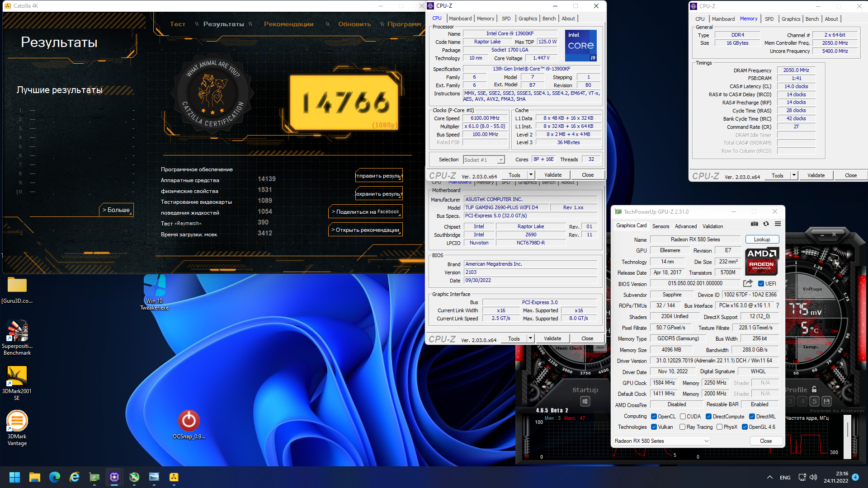Toggle the PhysX checkbox
868x488 pixels.
pyautogui.click(x=719, y=427)
